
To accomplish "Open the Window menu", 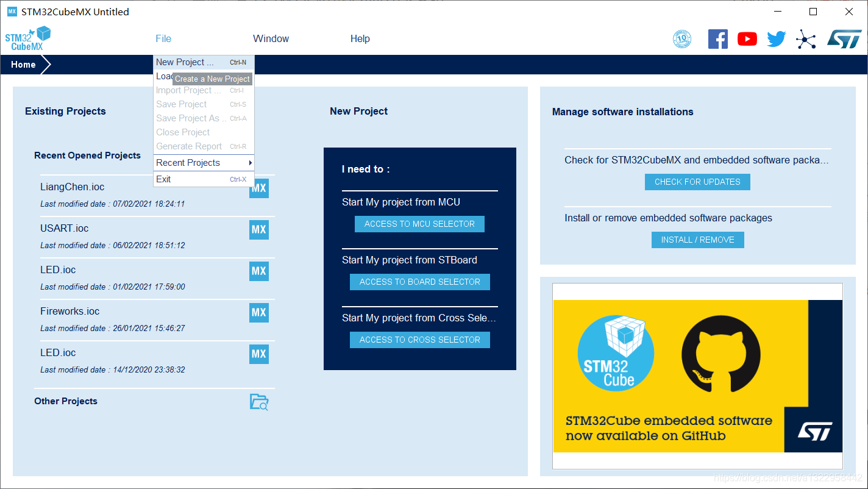I will 271,38.
